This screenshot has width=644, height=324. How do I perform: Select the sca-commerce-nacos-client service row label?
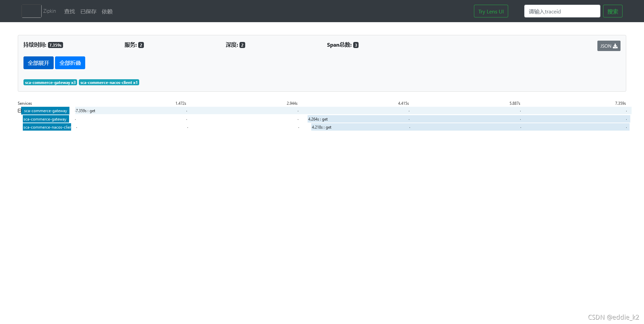pos(47,127)
